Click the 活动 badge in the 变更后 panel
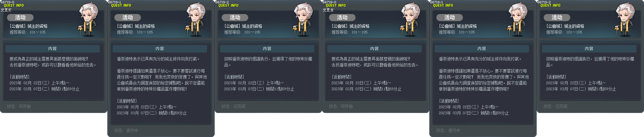This screenshot has width=644, height=137. (342, 17)
